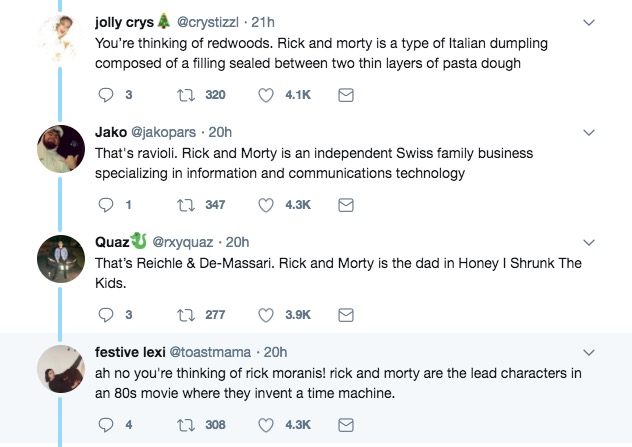The width and height of the screenshot is (632, 447).
Task: Reply to jolly crys's redwoods tweet
Action: [109, 95]
